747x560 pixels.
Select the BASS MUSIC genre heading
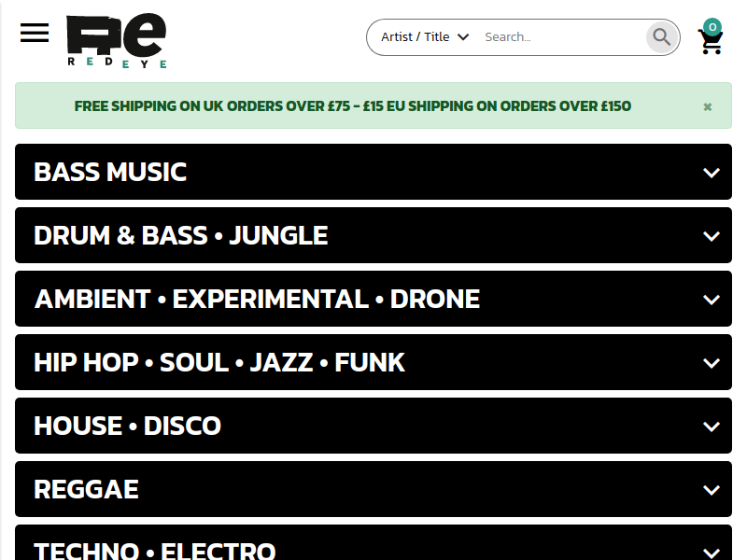point(110,172)
